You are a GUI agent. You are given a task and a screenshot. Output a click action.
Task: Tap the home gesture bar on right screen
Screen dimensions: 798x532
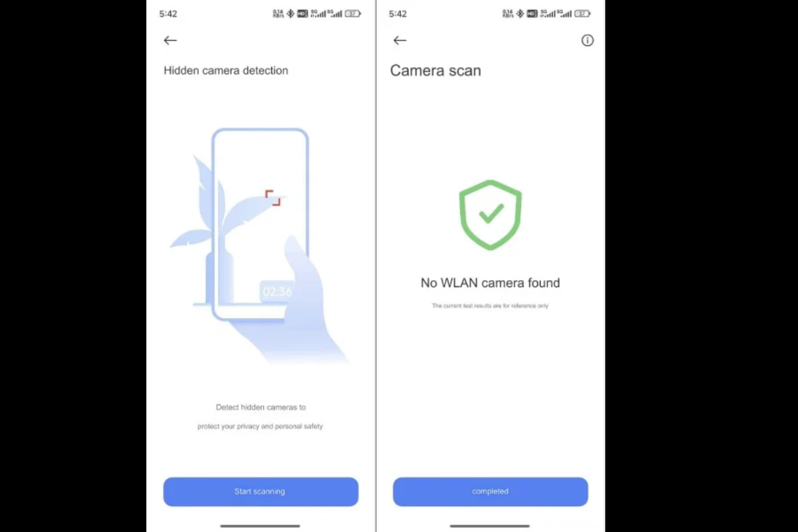point(490,526)
